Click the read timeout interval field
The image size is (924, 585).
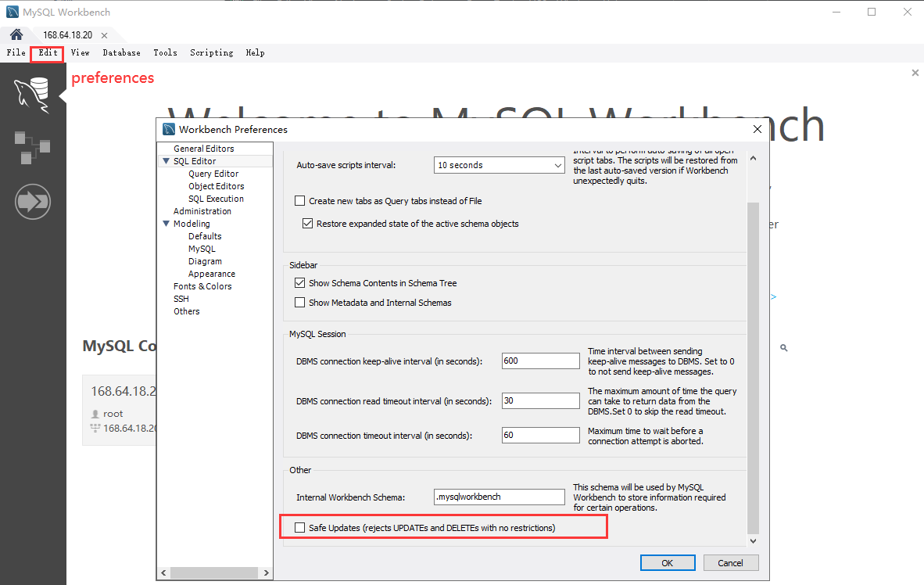click(x=540, y=401)
